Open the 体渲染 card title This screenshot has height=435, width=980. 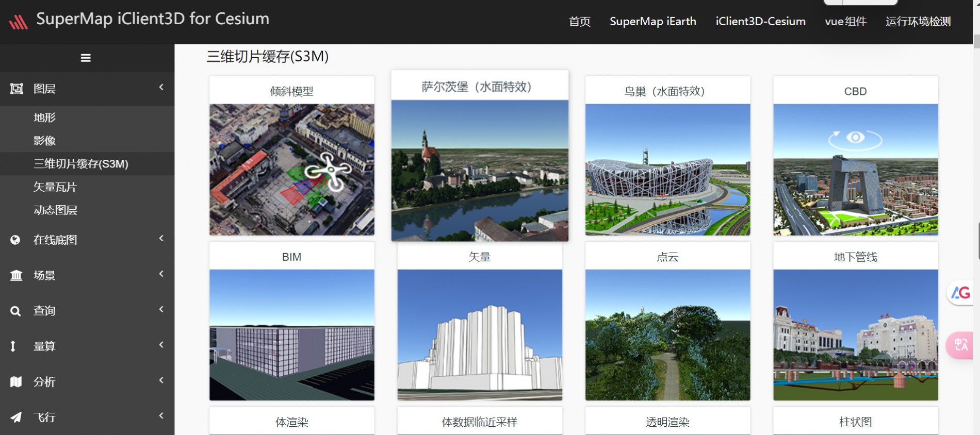(x=292, y=422)
